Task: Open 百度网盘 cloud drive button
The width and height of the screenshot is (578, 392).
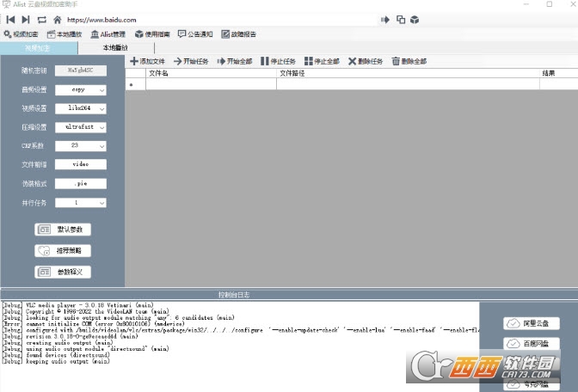Action: [x=532, y=344]
